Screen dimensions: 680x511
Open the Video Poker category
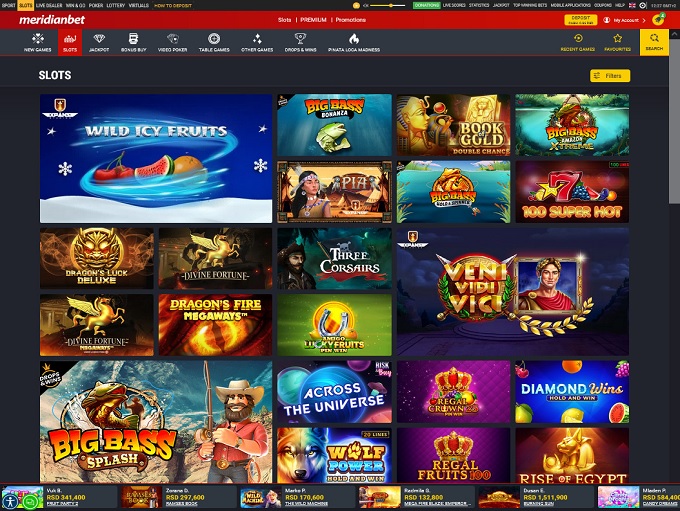[x=172, y=41]
